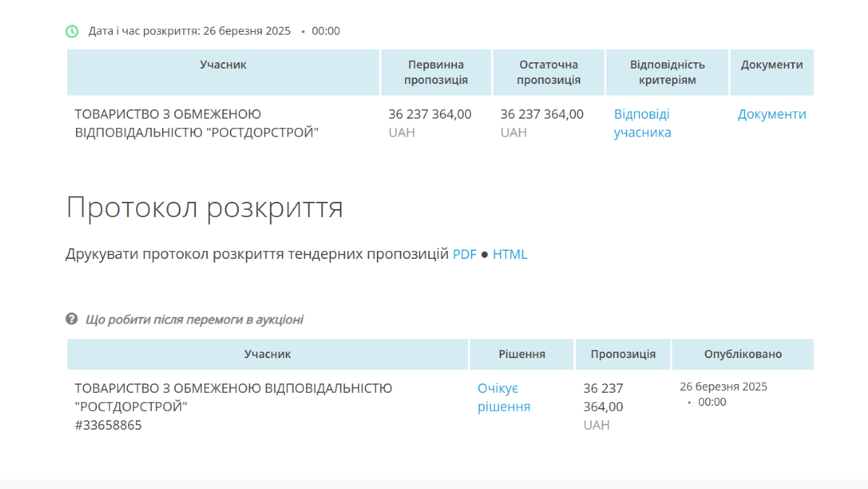The height and width of the screenshot is (489, 868).
Task: Click the participant's EDRPOU code #33658865
Action: (x=109, y=425)
